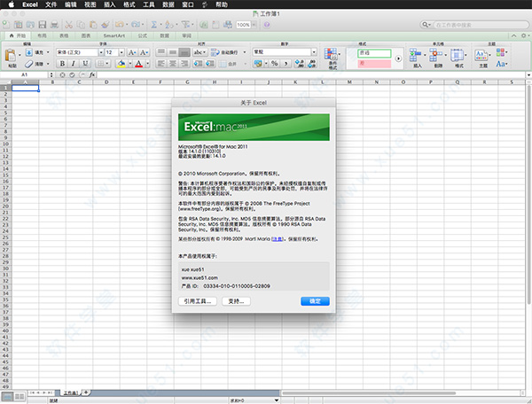
Task: Click the Increase Decimal icon
Action: click(300, 64)
